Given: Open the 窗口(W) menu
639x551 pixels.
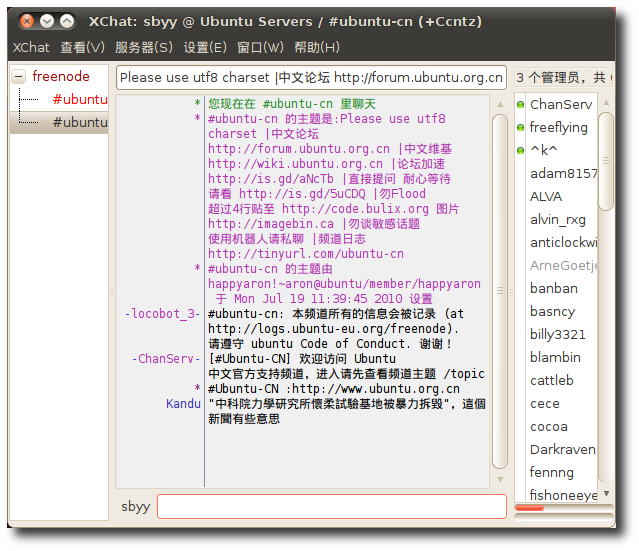Looking at the screenshot, I should [x=260, y=47].
